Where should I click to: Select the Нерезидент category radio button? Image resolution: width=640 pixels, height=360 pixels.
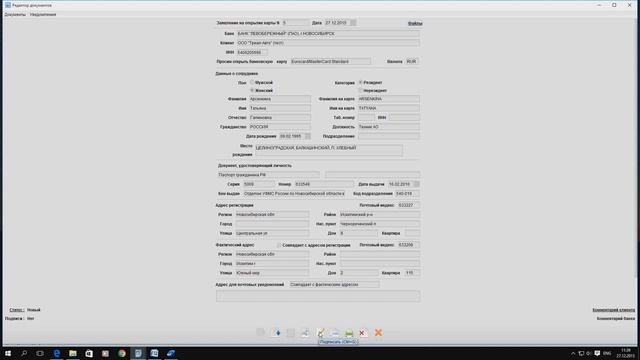360,90
